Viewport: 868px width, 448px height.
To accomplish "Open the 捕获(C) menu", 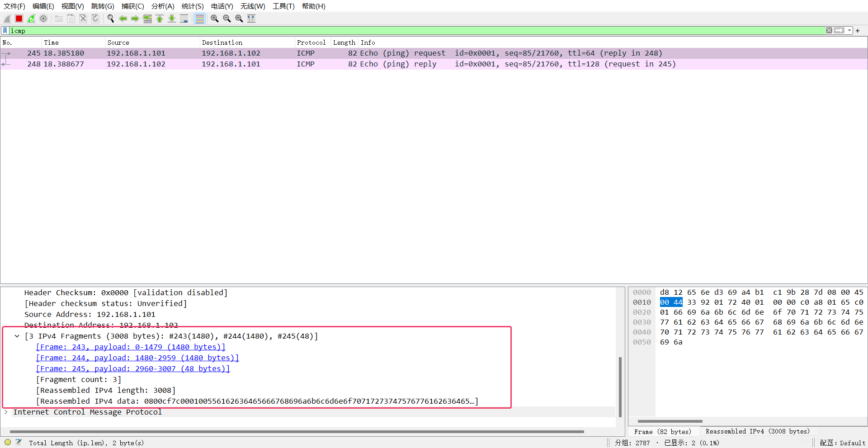I will coord(133,6).
